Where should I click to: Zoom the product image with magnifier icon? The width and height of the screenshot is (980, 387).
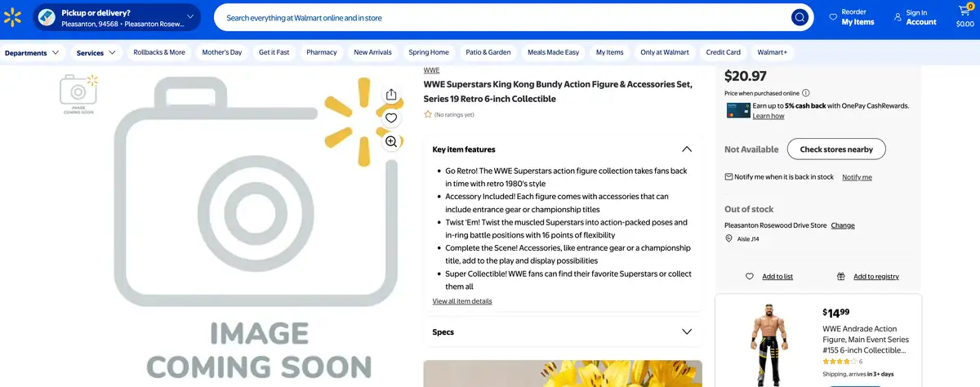(x=391, y=142)
